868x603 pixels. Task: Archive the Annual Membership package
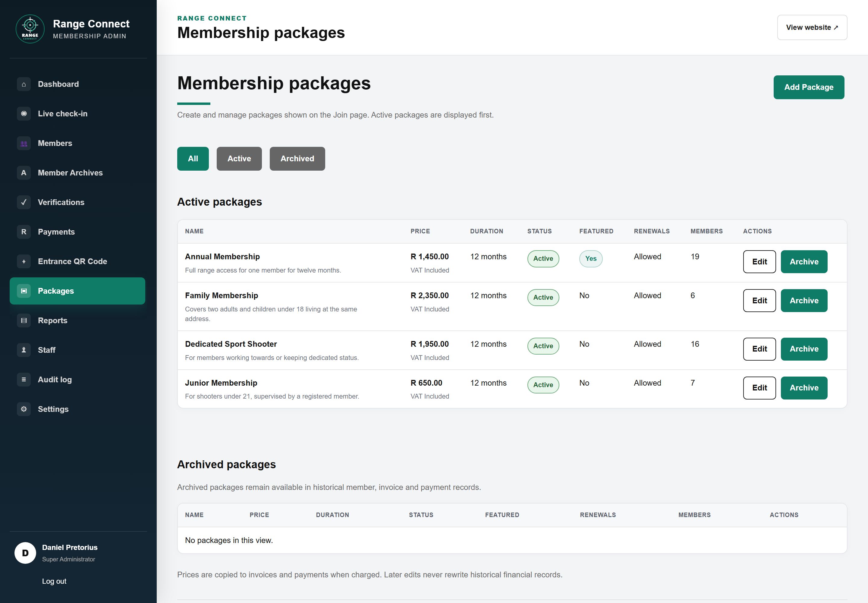pyautogui.click(x=804, y=262)
